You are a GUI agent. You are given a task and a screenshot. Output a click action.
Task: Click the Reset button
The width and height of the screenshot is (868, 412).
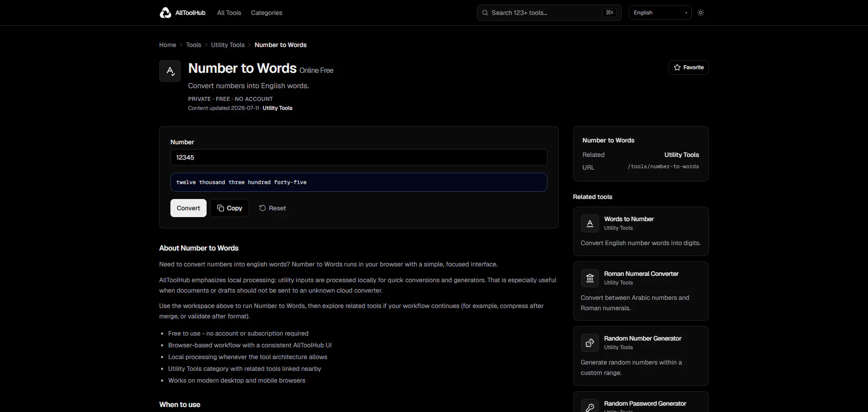[x=273, y=208]
